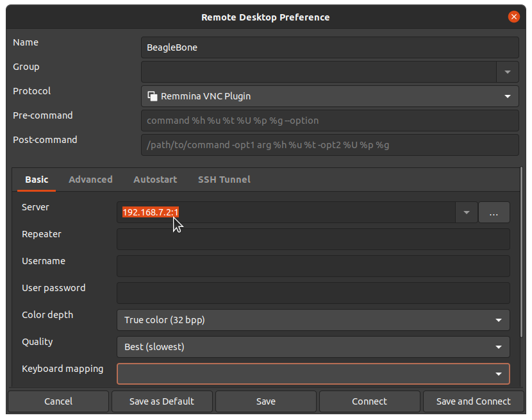This screenshot has height=420, width=532.
Task: Open the Group dropdown arrow
Action: 507,72
